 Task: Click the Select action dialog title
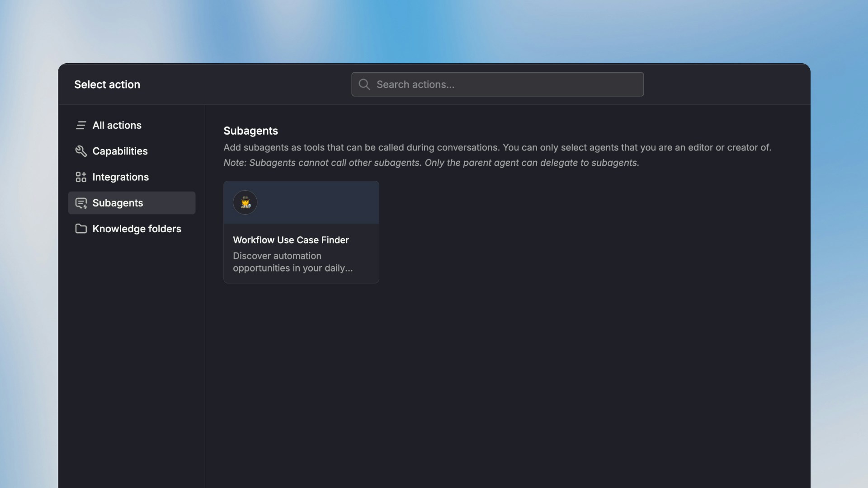pyautogui.click(x=107, y=84)
